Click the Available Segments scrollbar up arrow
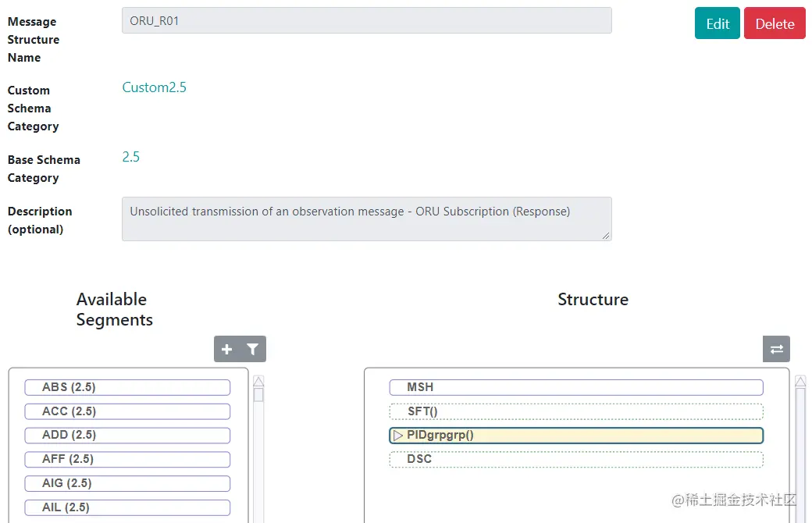The height and width of the screenshot is (523, 812). pyautogui.click(x=258, y=382)
